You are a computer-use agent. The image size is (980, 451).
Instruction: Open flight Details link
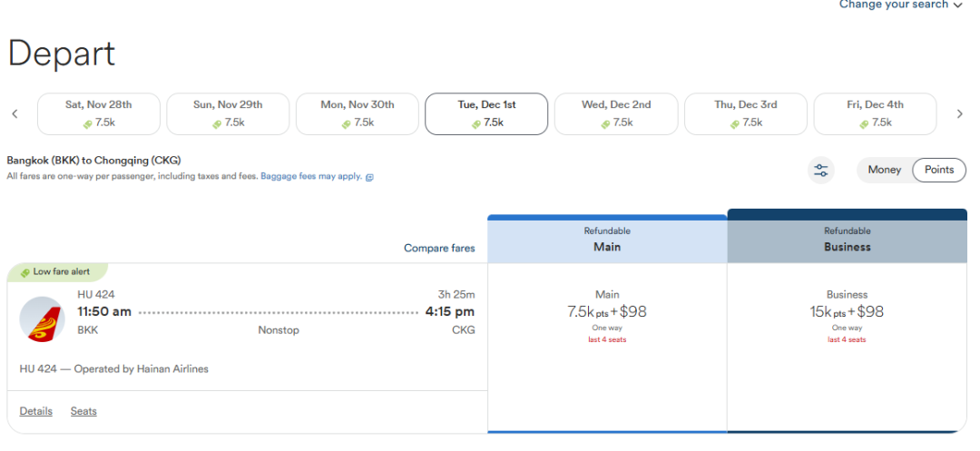coord(36,411)
